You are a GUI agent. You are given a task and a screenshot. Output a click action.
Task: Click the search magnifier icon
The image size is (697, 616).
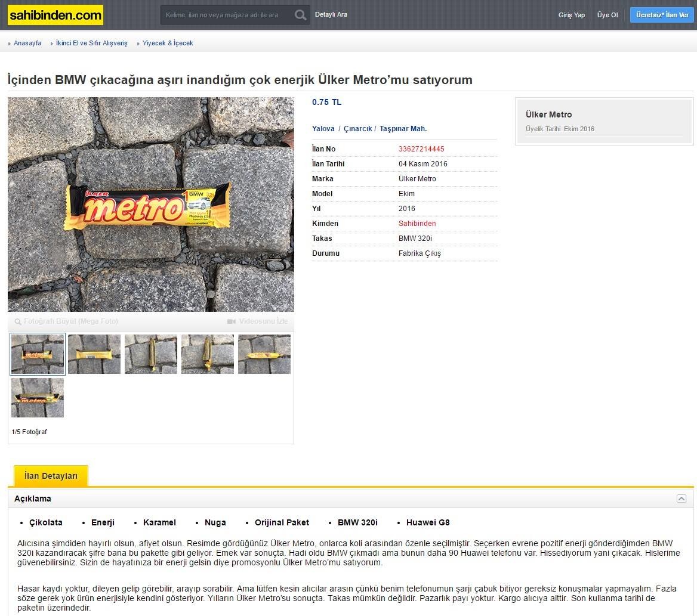pyautogui.click(x=301, y=15)
